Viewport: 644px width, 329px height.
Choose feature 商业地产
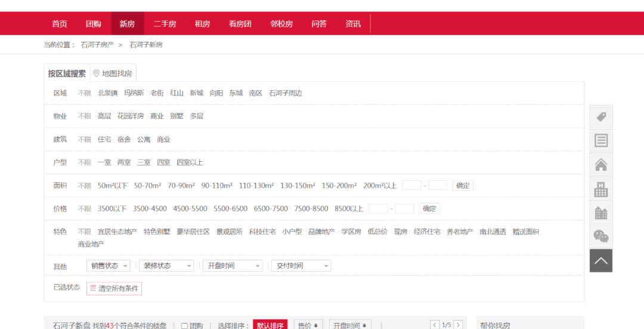pos(91,244)
